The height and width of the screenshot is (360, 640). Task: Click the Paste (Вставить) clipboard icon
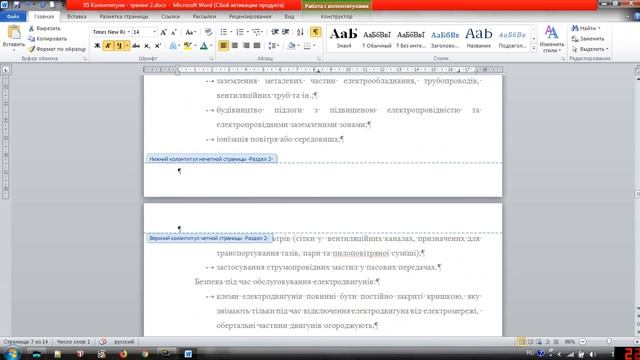(x=14, y=33)
